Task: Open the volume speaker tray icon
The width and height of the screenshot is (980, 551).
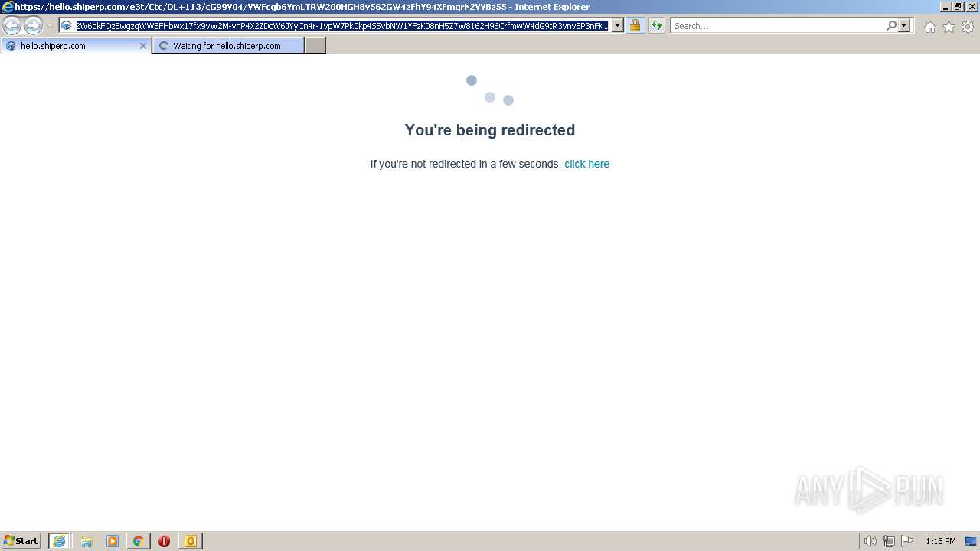Action: tap(871, 541)
